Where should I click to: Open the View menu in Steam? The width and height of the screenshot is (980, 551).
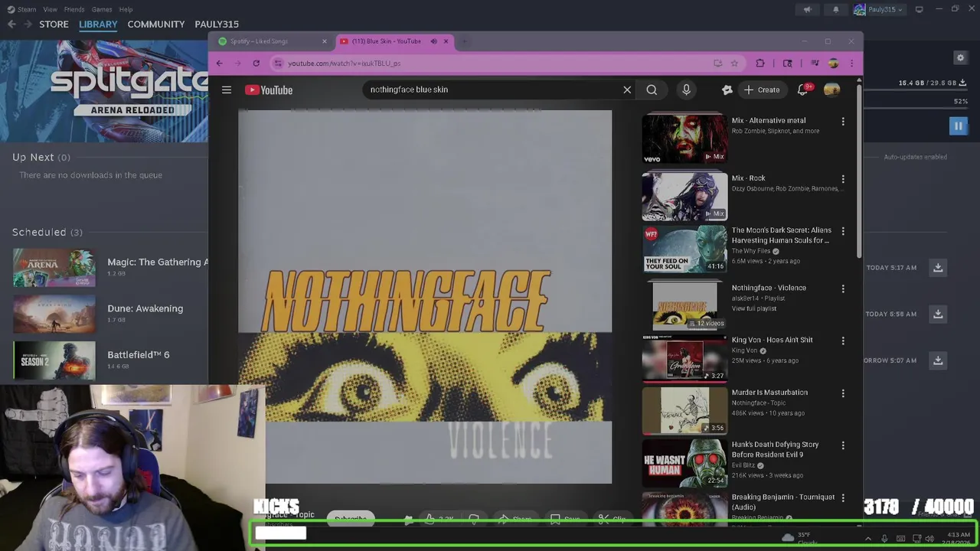(50, 9)
